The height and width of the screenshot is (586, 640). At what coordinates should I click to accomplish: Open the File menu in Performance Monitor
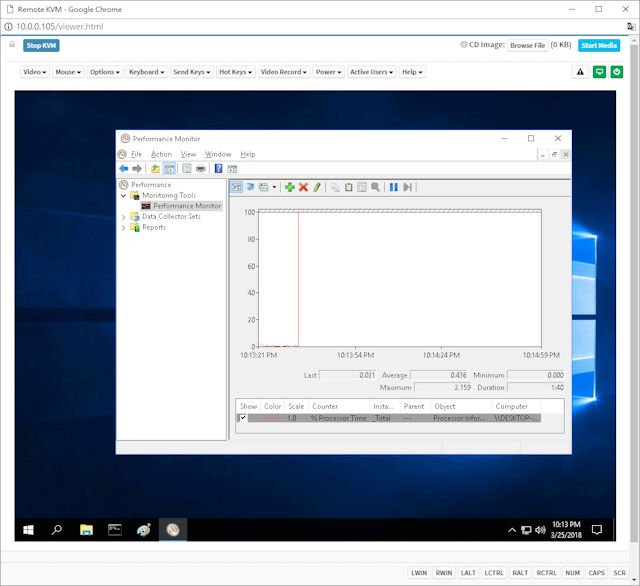pyautogui.click(x=136, y=154)
